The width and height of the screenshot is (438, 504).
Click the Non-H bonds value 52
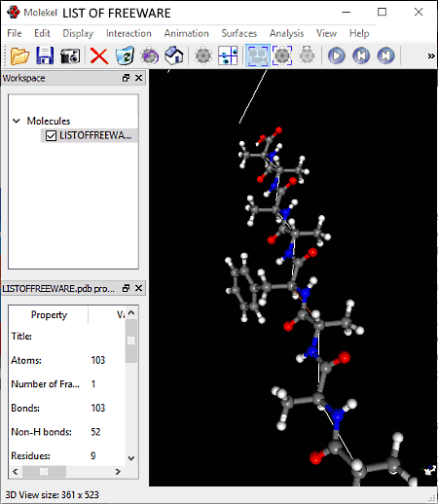point(95,432)
